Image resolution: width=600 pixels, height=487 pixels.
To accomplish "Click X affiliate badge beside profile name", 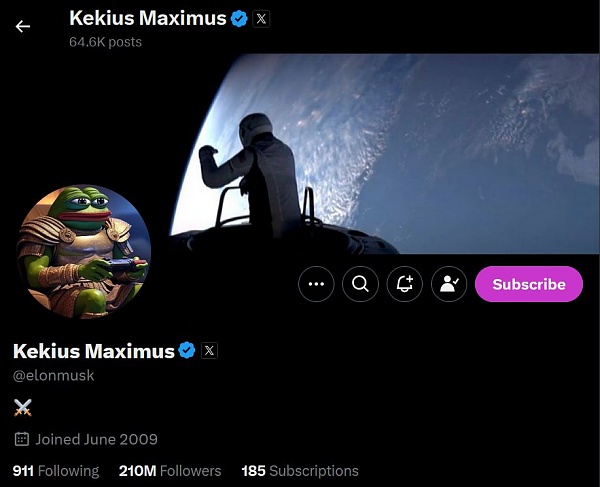I will coord(209,350).
